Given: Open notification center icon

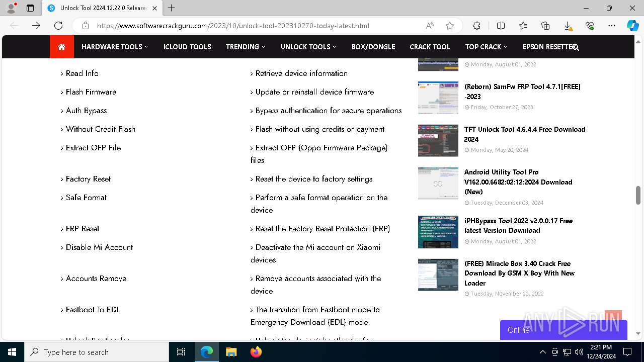Looking at the screenshot, I should pyautogui.click(x=627, y=352).
